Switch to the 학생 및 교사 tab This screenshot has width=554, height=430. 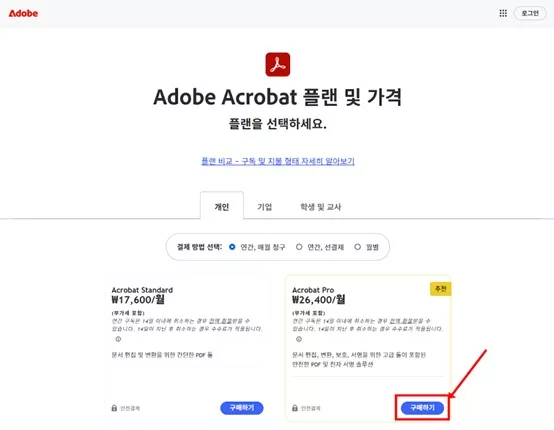pyautogui.click(x=320, y=207)
